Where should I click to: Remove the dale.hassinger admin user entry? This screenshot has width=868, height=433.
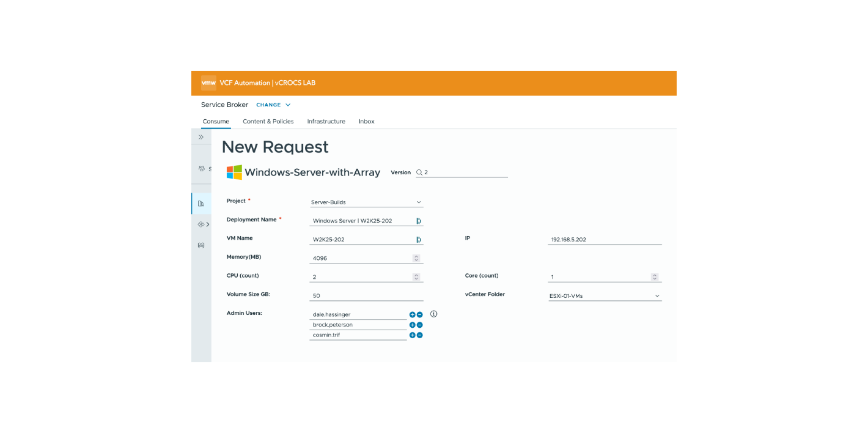pyautogui.click(x=420, y=314)
